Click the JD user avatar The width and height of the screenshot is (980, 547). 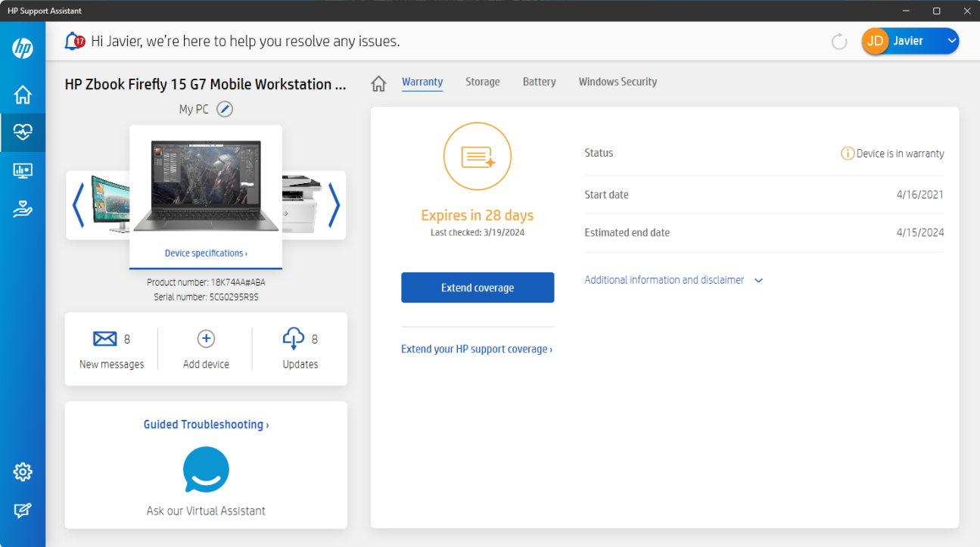[876, 41]
